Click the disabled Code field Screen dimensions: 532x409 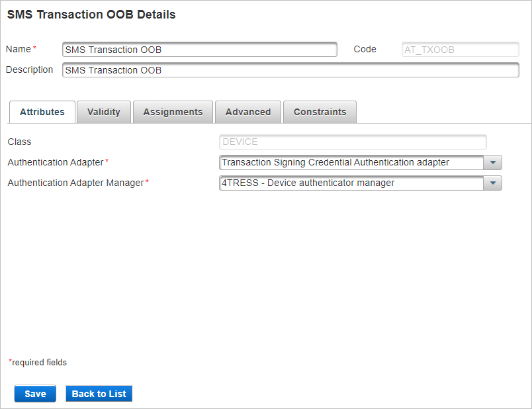coord(460,49)
